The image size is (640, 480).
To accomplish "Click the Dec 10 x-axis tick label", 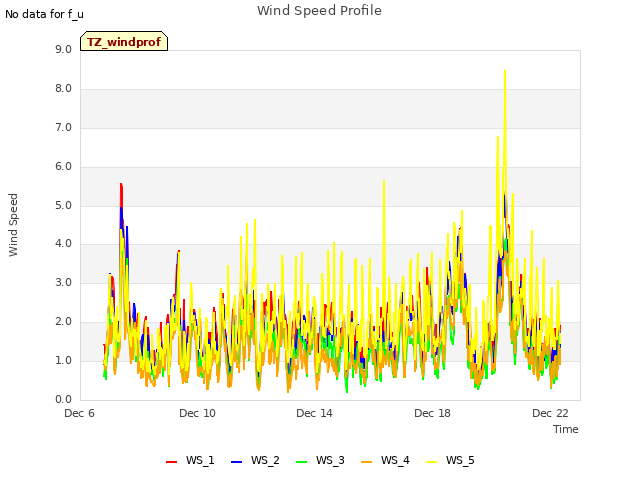I will point(197,413).
